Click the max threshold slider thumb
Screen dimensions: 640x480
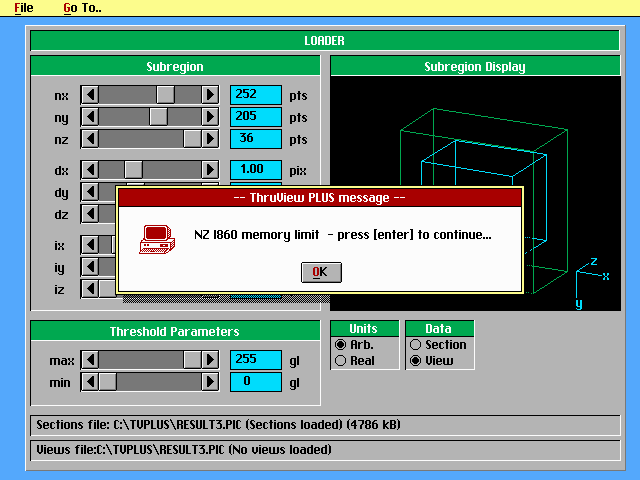pyautogui.click(x=192, y=360)
